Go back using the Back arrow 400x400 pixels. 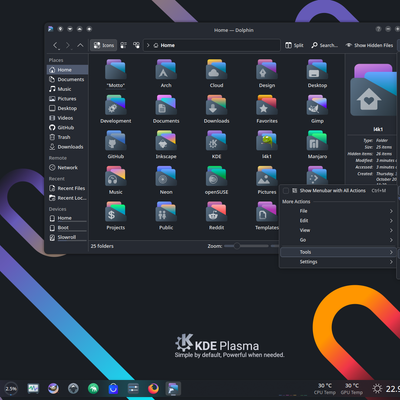point(56,45)
